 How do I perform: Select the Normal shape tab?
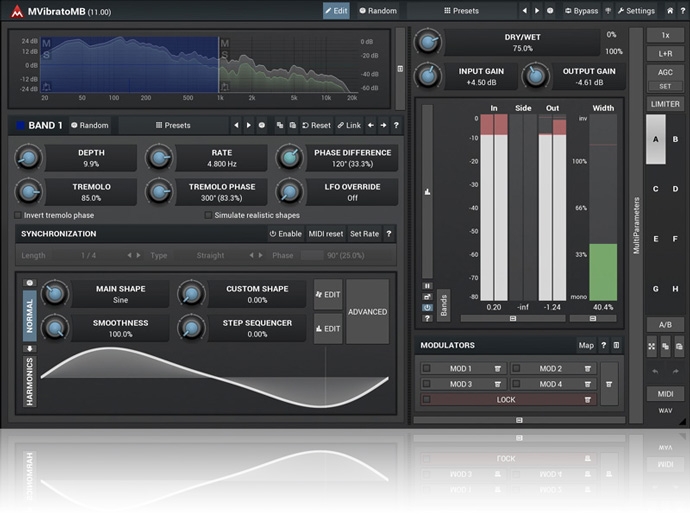pyautogui.click(x=29, y=314)
